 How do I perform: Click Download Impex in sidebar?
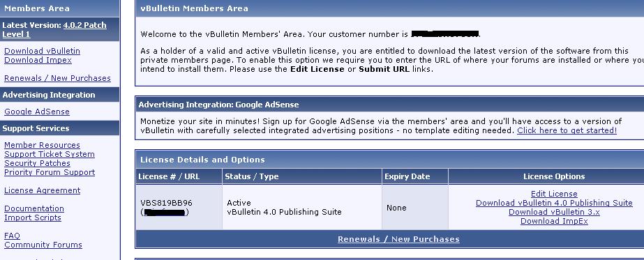[38, 60]
